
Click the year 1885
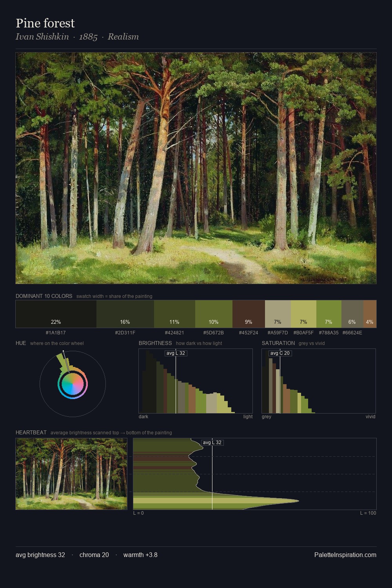(88, 36)
